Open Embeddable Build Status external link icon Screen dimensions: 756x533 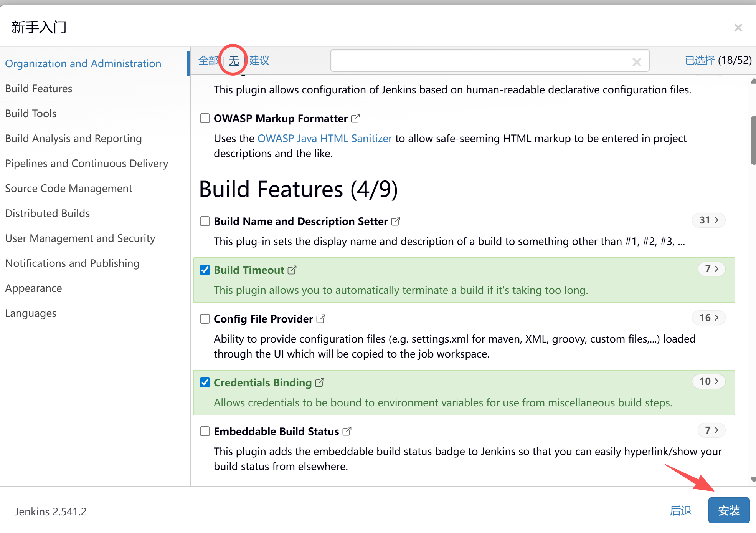(347, 431)
